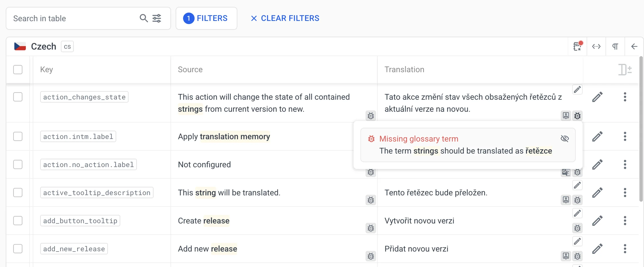Open more options menu for action.intm.label row
The width and height of the screenshot is (644, 267).
tap(625, 136)
